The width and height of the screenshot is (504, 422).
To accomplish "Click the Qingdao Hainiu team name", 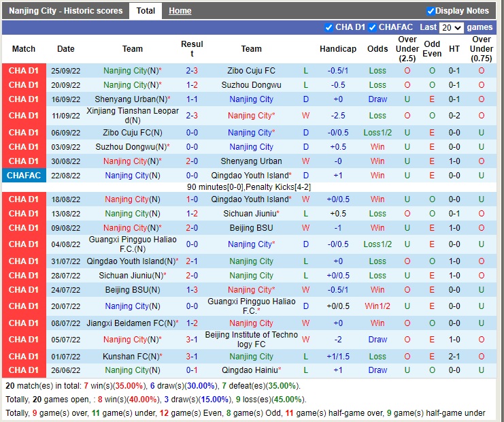I will tap(249, 370).
